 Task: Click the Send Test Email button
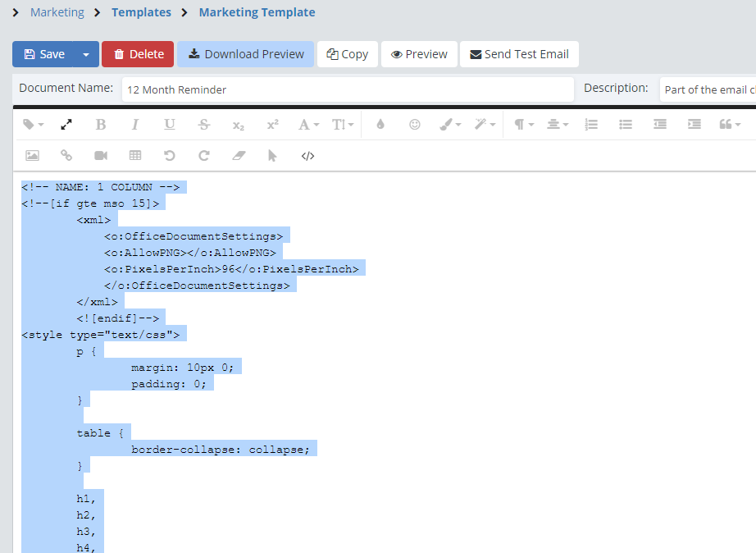[x=519, y=54]
